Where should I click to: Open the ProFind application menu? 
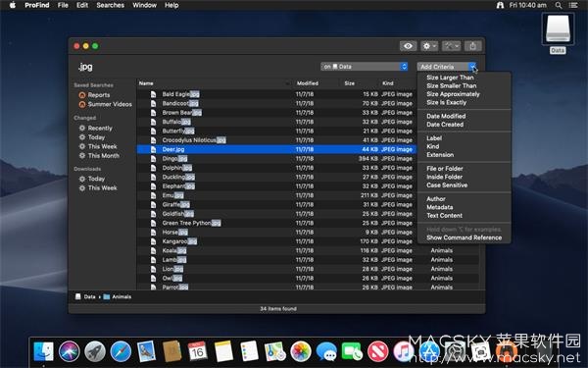pyautogui.click(x=37, y=5)
